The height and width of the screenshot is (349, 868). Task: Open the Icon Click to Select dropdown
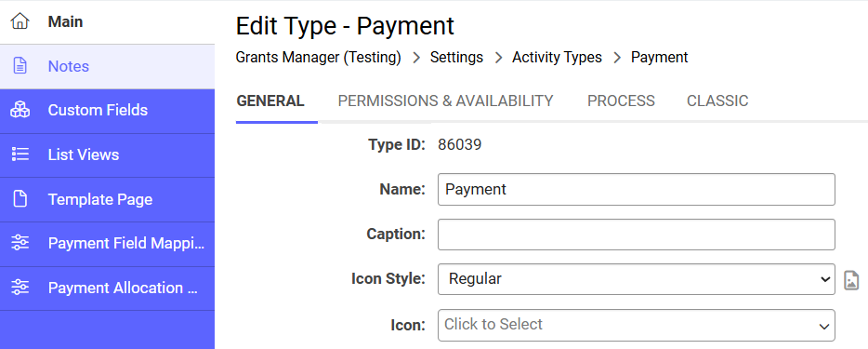[x=636, y=325]
